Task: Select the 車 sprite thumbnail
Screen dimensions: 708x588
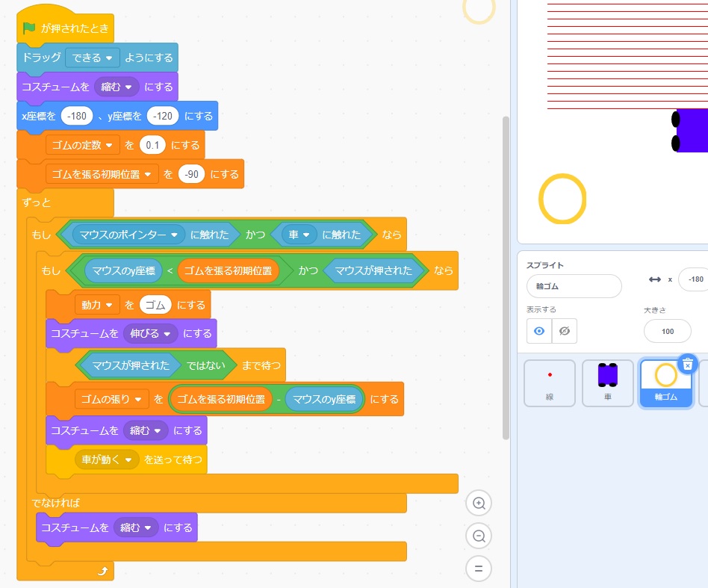Action: pyautogui.click(x=608, y=383)
